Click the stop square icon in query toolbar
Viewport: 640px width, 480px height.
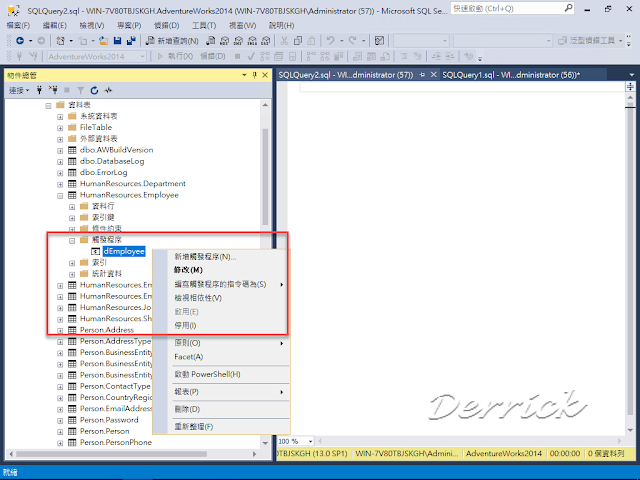[x=237, y=56]
